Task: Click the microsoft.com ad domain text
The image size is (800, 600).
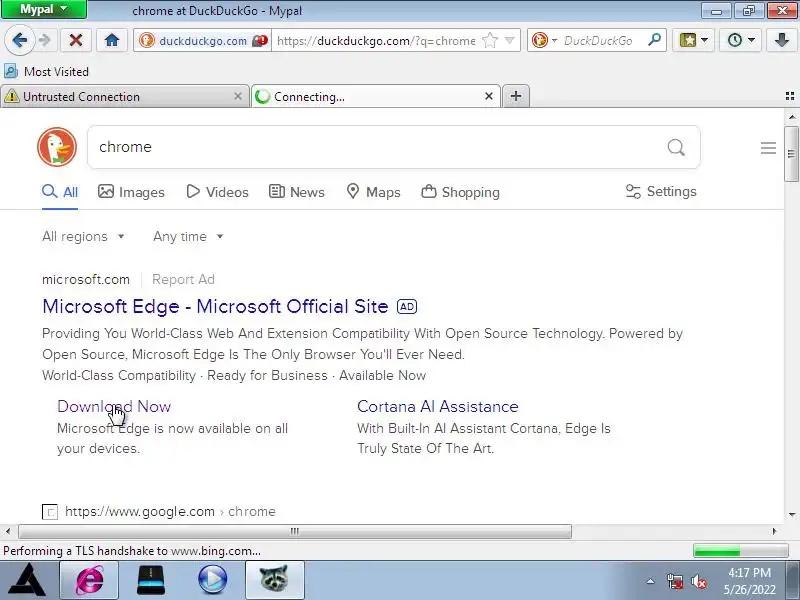Action: point(86,280)
